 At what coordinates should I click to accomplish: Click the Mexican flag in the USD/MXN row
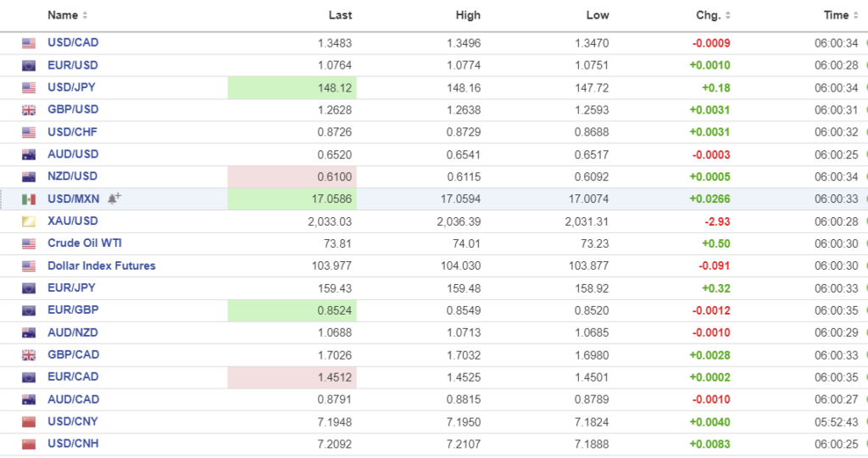coord(29,199)
